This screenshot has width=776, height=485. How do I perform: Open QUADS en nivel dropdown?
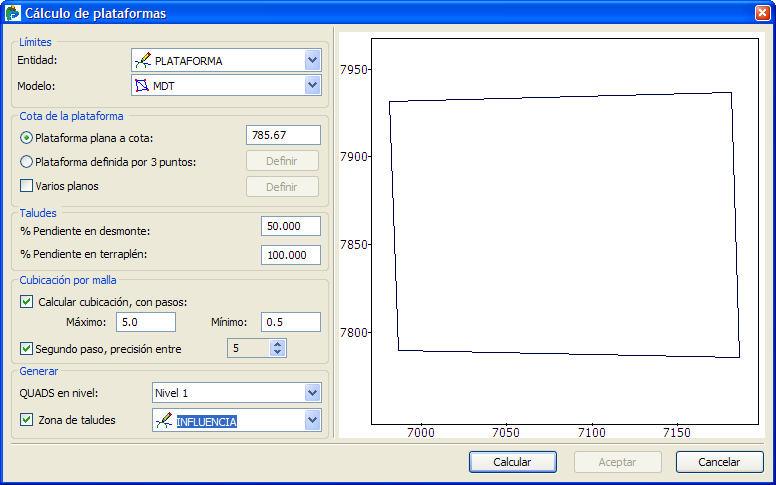312,392
